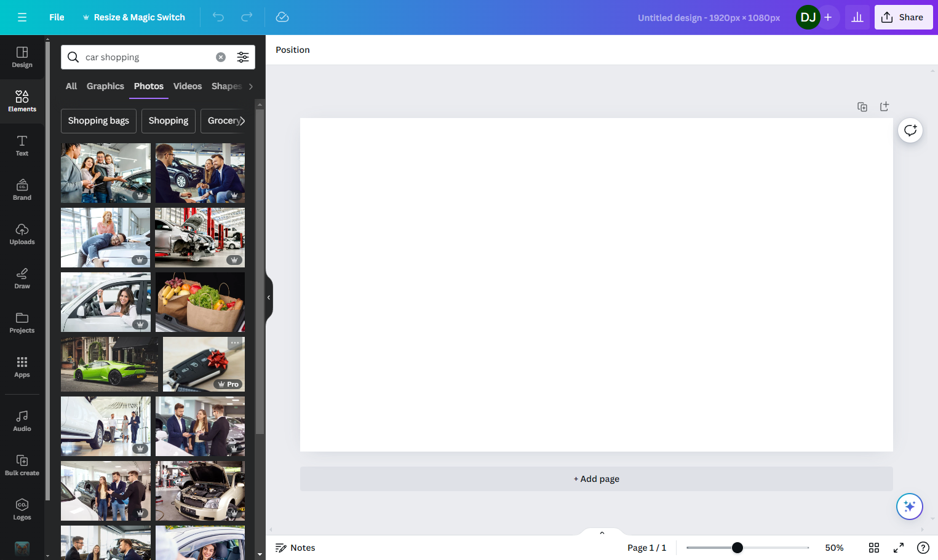Image resolution: width=938 pixels, height=560 pixels.
Task: Open analytics insights chart icon
Action: (x=857, y=17)
